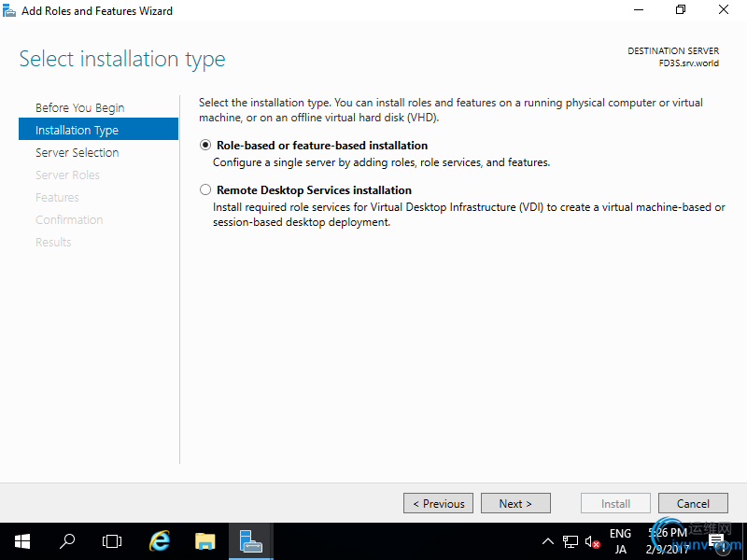Click the muted speaker volume icon
Viewport: 747px width, 560px height.
tap(592, 541)
